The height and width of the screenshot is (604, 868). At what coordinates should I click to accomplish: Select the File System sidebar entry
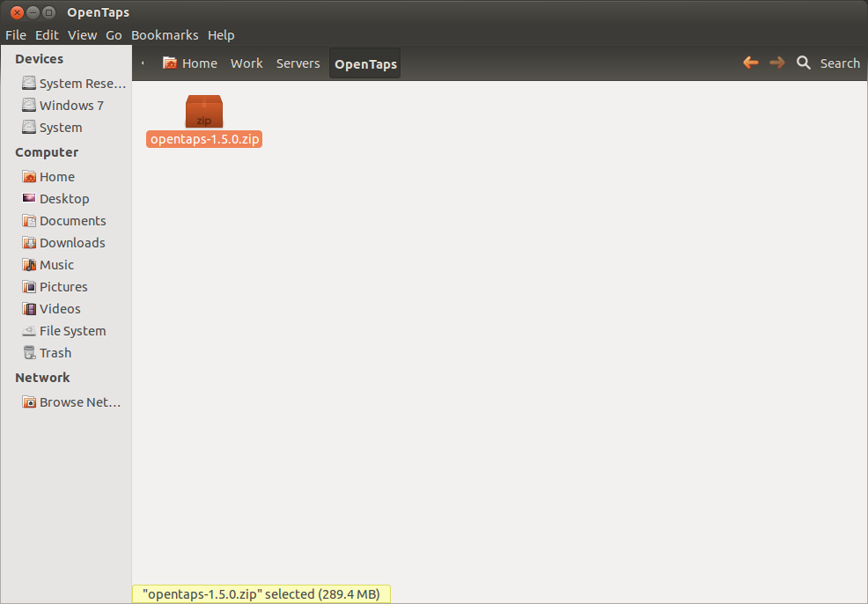click(68, 330)
